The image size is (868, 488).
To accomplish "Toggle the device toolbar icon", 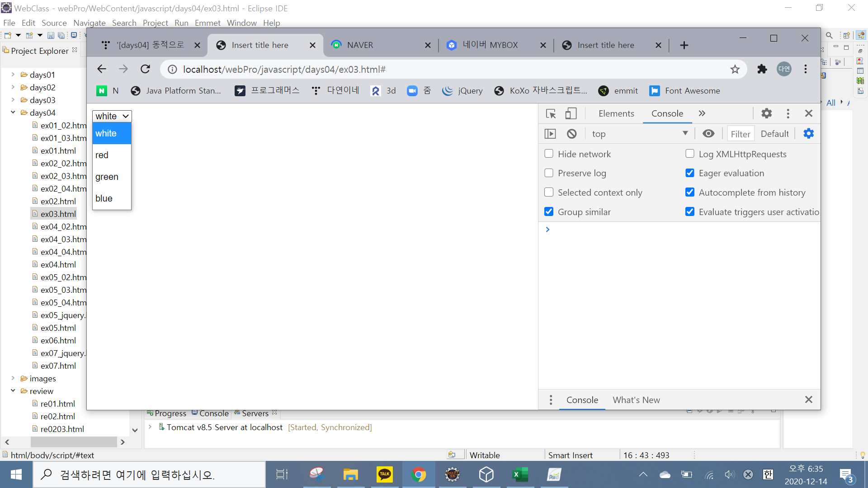I will [571, 113].
